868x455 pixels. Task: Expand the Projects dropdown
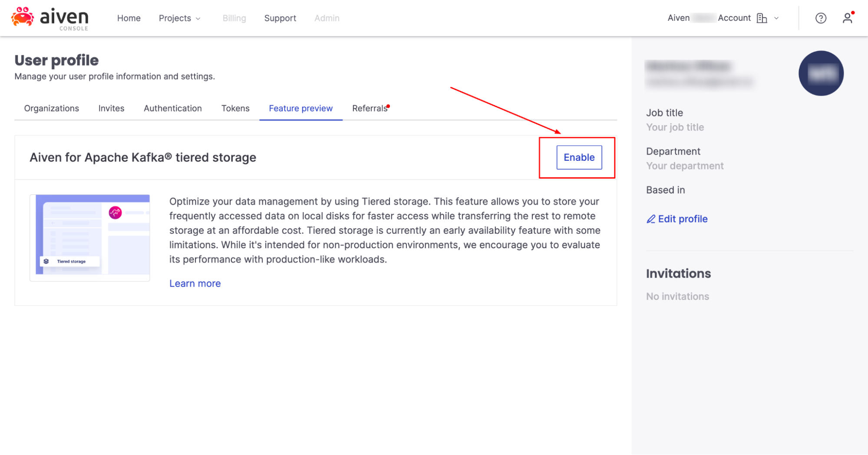point(179,18)
